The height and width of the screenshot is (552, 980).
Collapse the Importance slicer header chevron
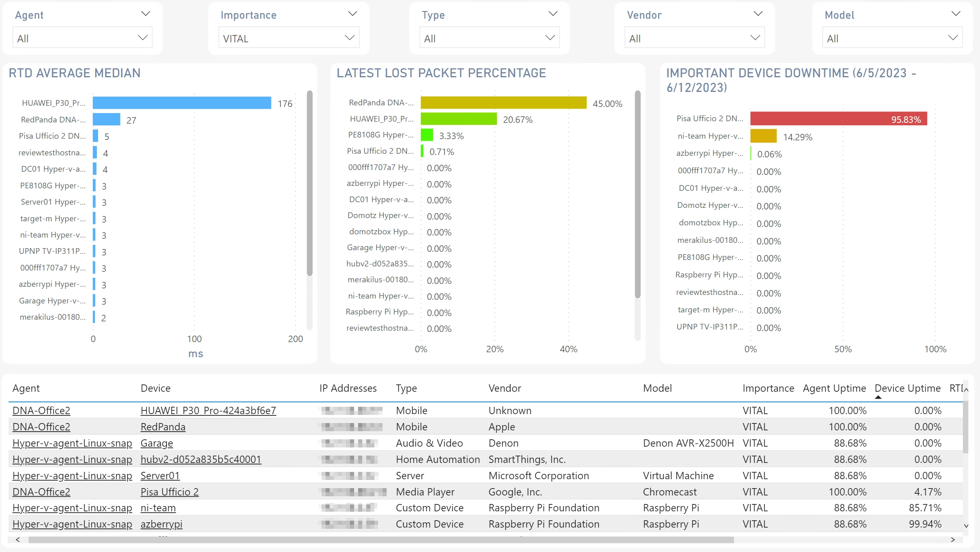[352, 14]
